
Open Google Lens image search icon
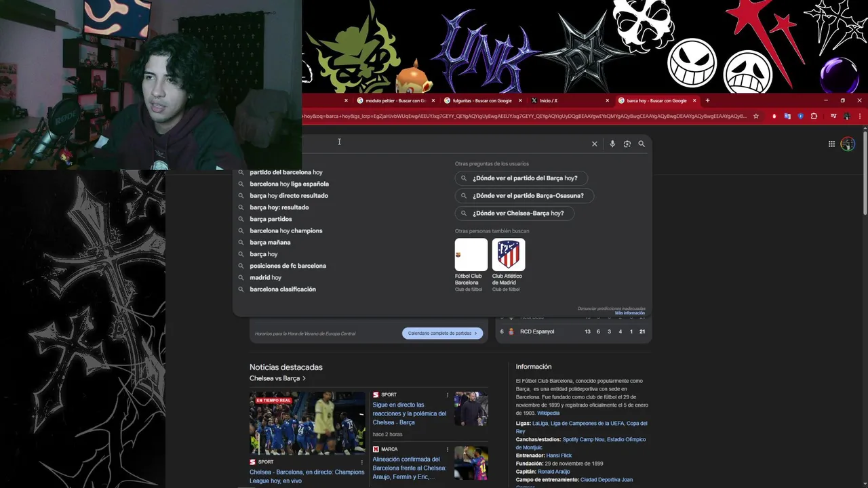coord(627,144)
